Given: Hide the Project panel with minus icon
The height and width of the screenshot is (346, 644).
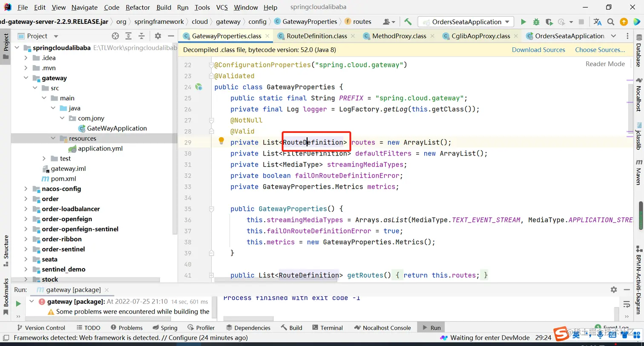Looking at the screenshot, I should (x=171, y=36).
